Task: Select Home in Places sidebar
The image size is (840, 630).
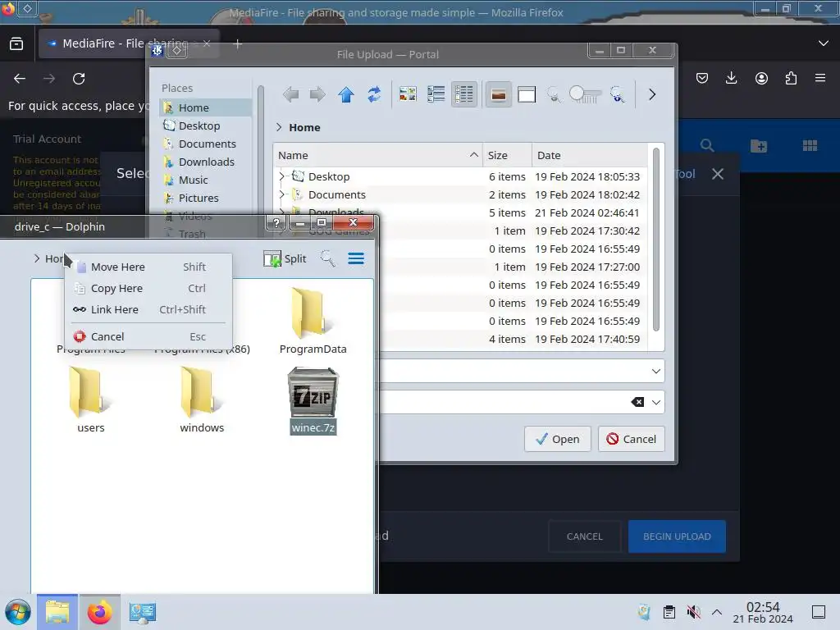Action: (205, 107)
